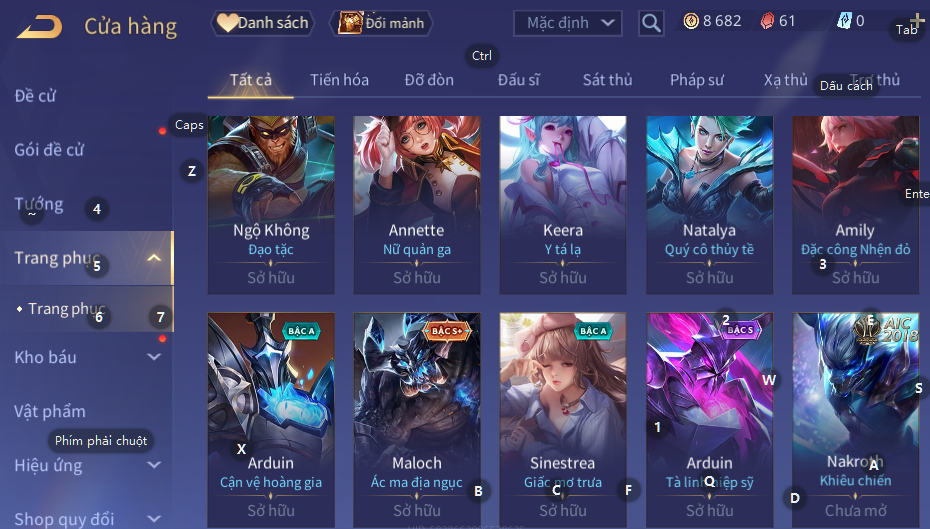Expand the Hiệu ứng sidebar section
Viewport: 930px width, 529px height.
154,465
